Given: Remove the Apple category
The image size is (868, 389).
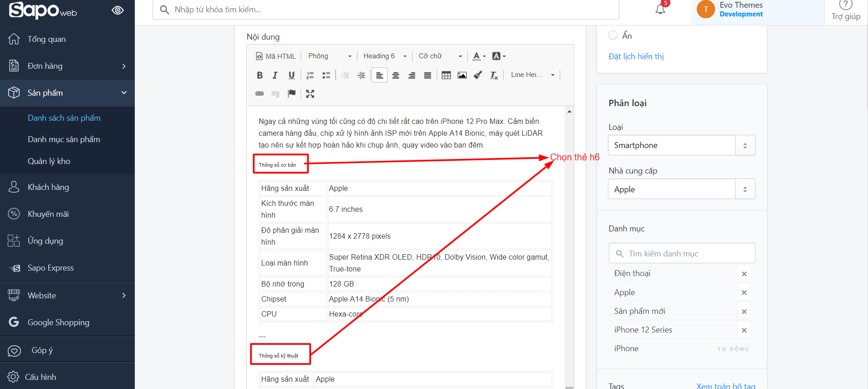Looking at the screenshot, I should pos(744,292).
